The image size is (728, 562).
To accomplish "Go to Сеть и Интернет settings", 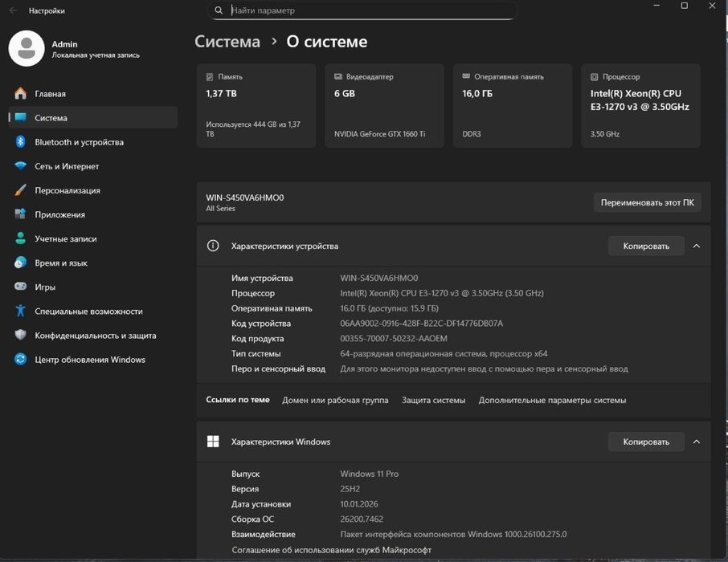I will coord(93,165).
